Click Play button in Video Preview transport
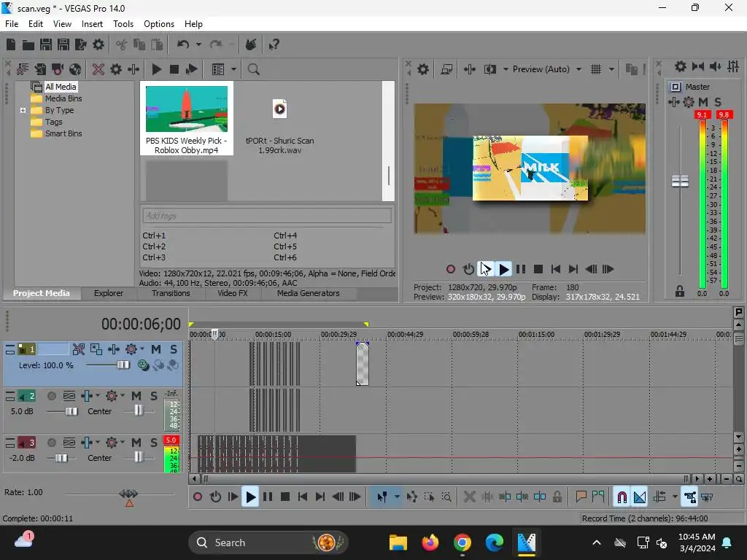 (x=503, y=270)
